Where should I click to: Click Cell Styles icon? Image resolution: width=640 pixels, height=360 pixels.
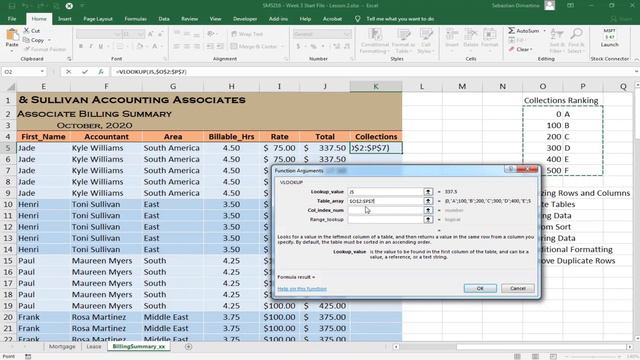tap(426, 34)
